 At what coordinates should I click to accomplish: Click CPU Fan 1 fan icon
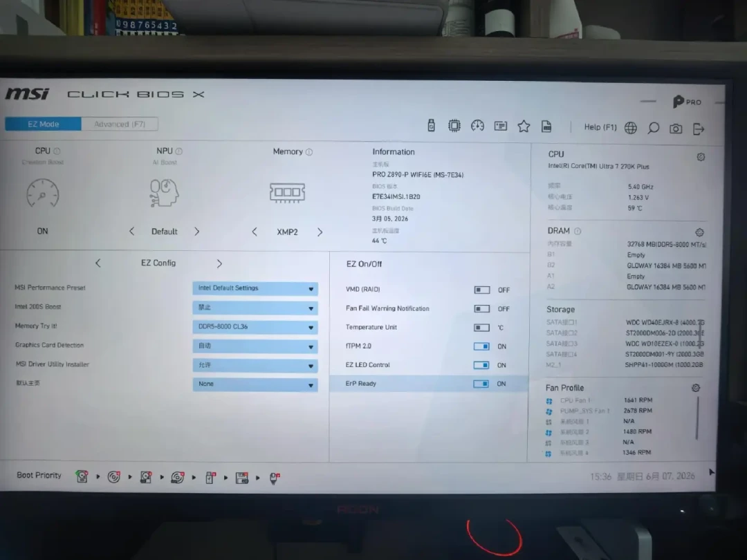pos(549,401)
